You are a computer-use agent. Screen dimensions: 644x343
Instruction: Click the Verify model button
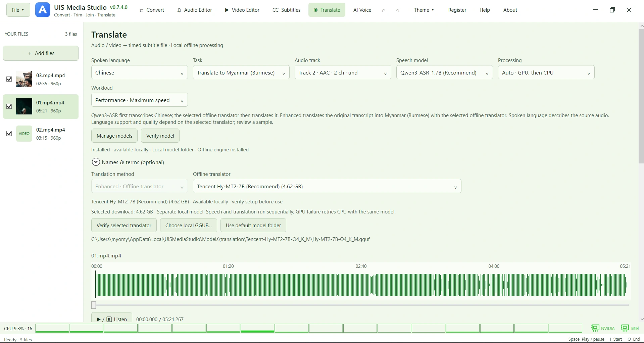(160, 136)
